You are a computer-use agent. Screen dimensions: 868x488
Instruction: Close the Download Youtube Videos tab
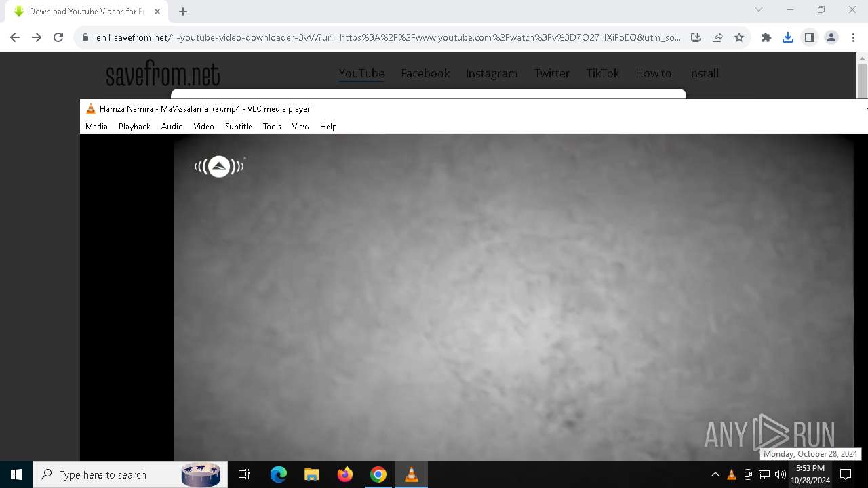(157, 12)
